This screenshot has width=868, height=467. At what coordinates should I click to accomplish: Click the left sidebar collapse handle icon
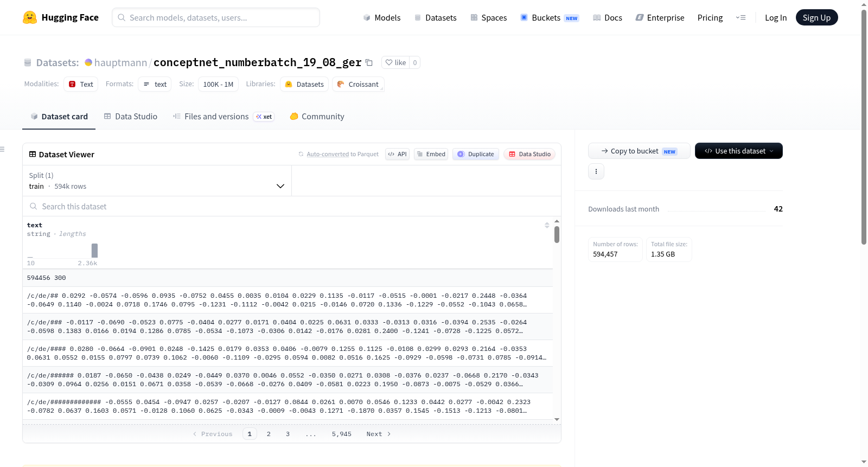click(x=2, y=149)
